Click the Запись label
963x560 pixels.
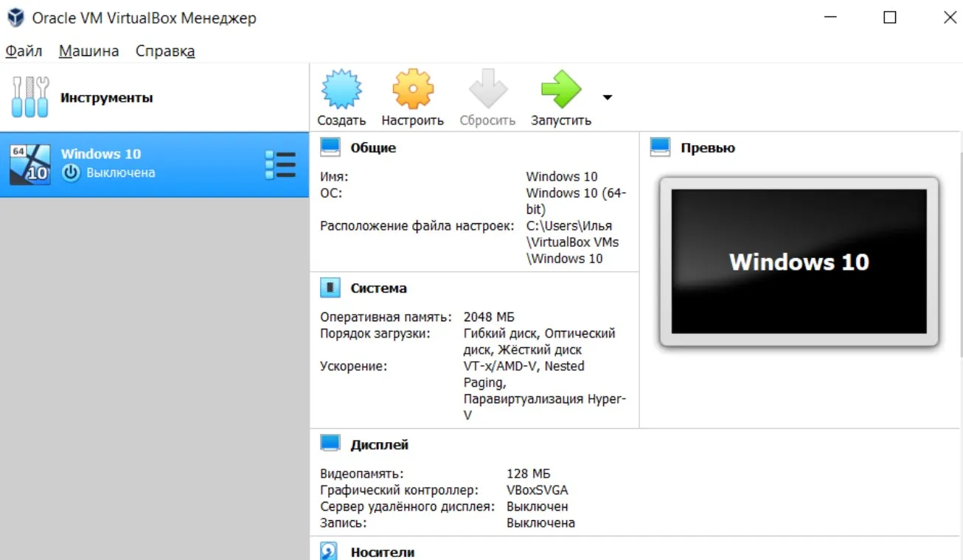(x=343, y=523)
